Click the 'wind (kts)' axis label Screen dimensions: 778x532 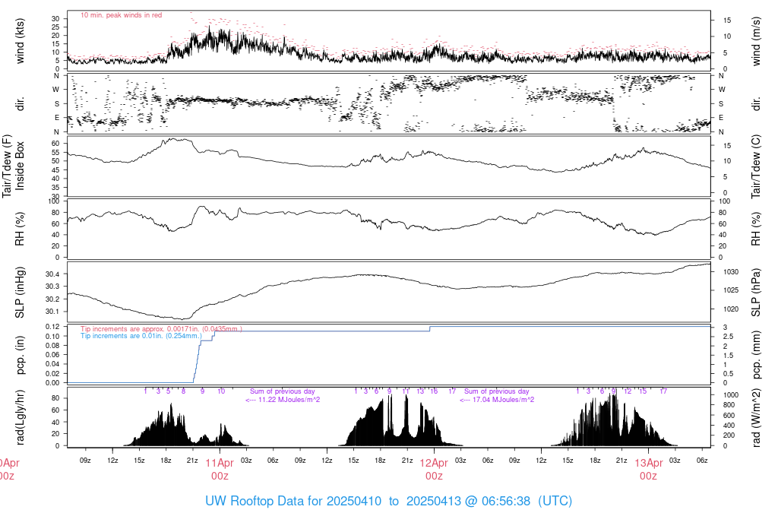click(20, 41)
